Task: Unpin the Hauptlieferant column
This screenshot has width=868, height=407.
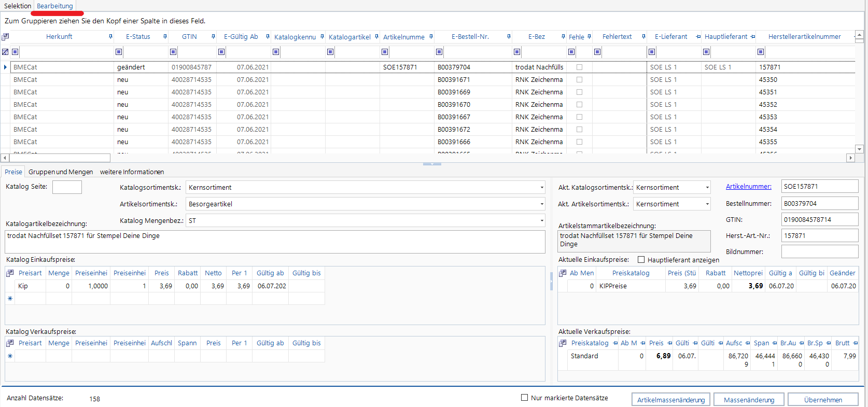Action: 753,37
